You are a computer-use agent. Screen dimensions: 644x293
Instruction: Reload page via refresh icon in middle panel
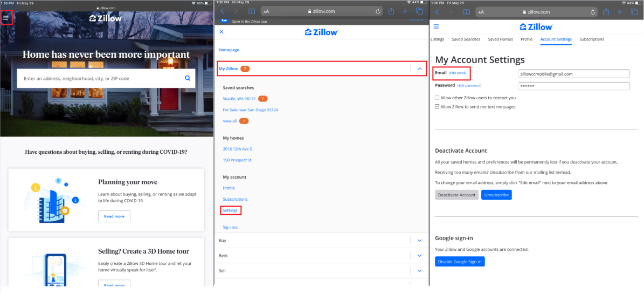(377, 12)
